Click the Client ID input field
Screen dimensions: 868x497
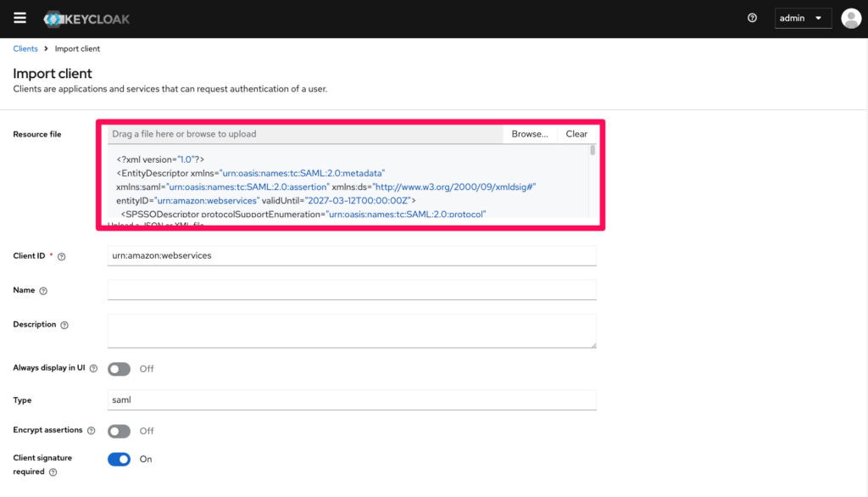tap(352, 255)
